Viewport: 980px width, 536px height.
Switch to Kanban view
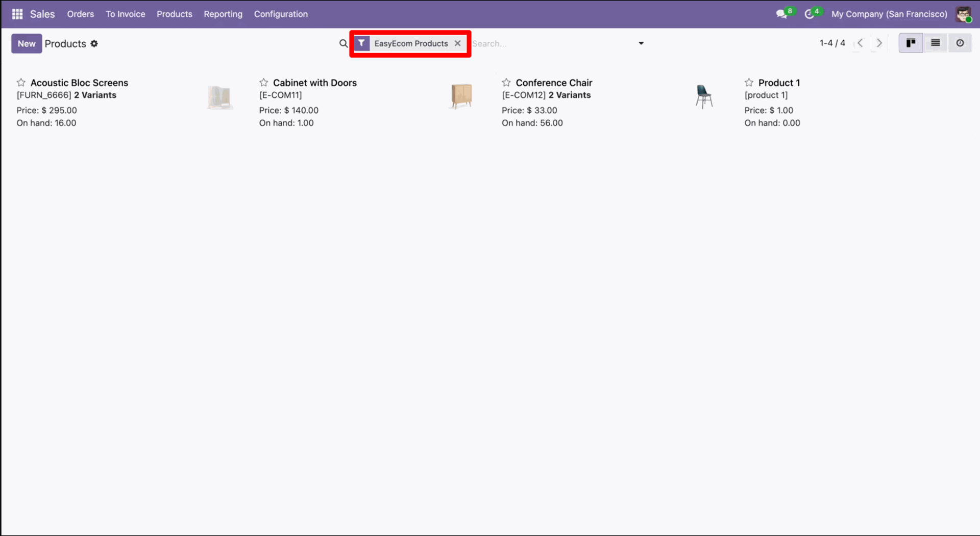[x=911, y=43]
